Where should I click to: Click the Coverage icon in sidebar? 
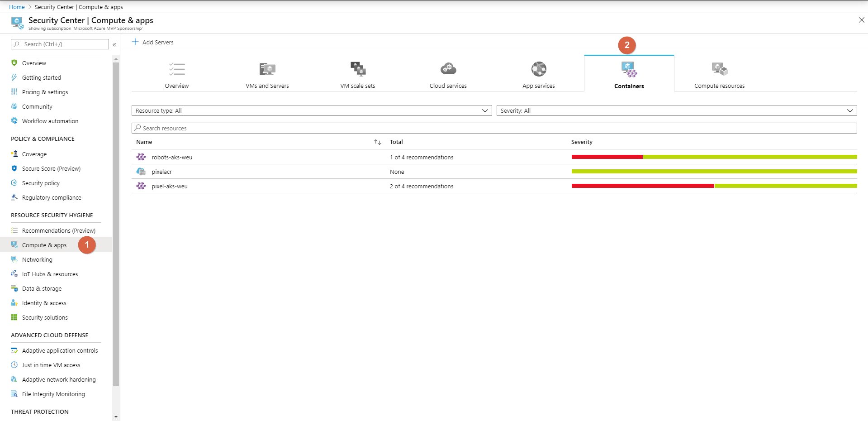(14, 154)
